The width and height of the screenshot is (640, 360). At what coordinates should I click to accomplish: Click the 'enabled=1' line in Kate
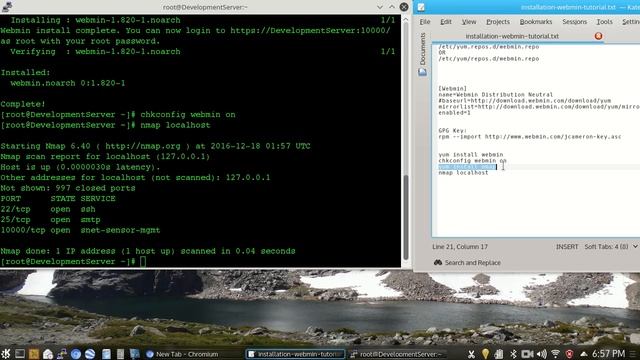(x=454, y=113)
